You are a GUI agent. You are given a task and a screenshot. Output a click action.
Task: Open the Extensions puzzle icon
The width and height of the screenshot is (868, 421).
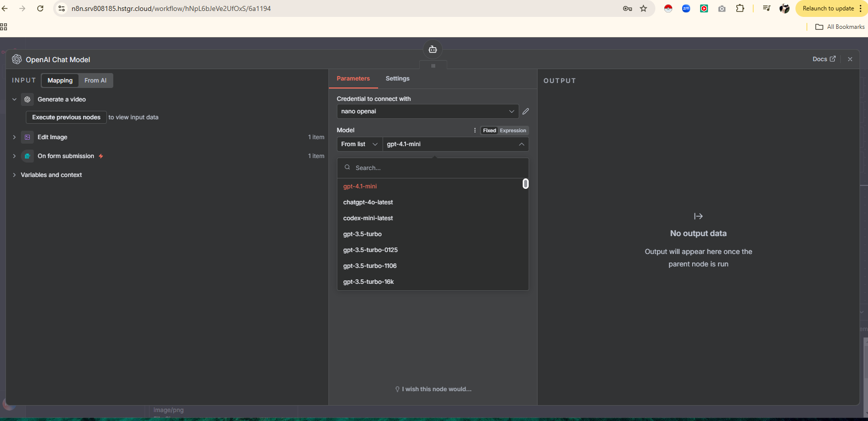740,8
